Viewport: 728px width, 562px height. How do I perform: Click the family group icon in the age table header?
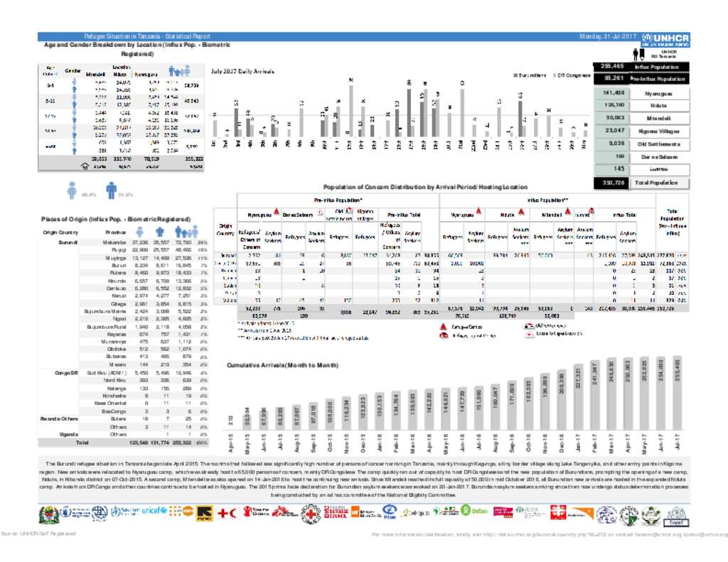coord(179,72)
